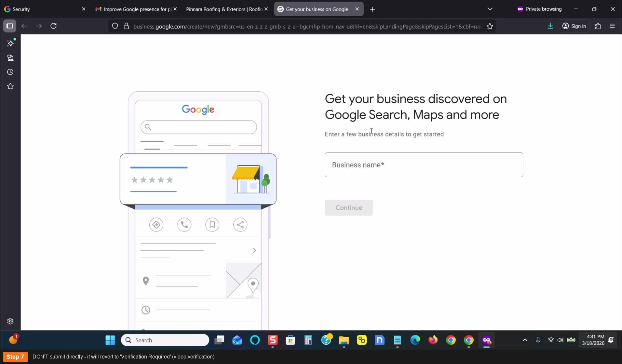
Task: Open clock showing 4:41 PM
Action: pos(593,340)
